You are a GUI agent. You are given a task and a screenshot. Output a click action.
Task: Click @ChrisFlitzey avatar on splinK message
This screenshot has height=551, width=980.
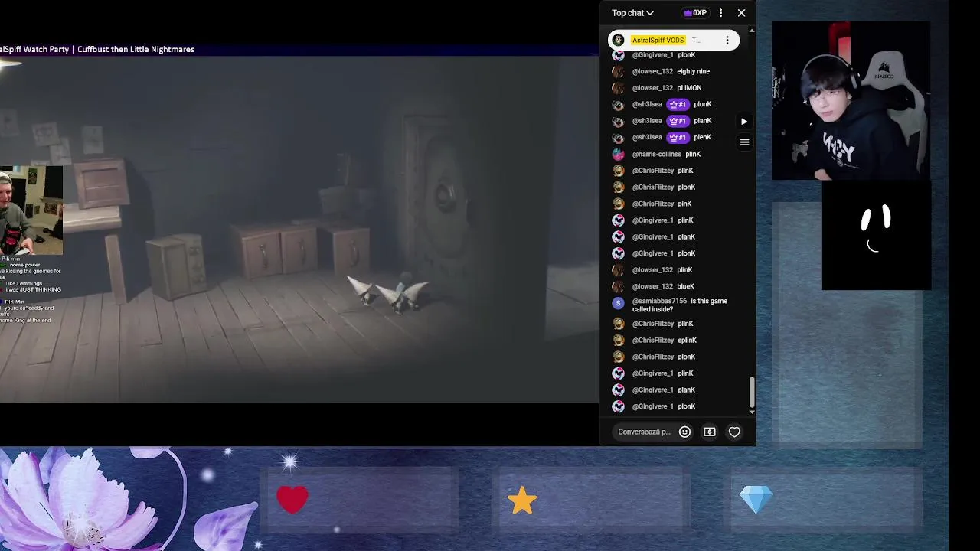click(619, 340)
